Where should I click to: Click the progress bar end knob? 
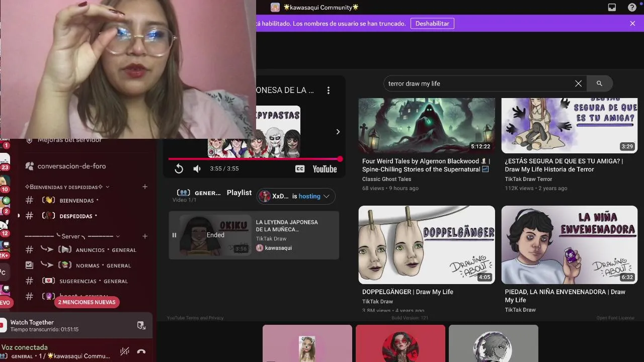[x=340, y=159]
